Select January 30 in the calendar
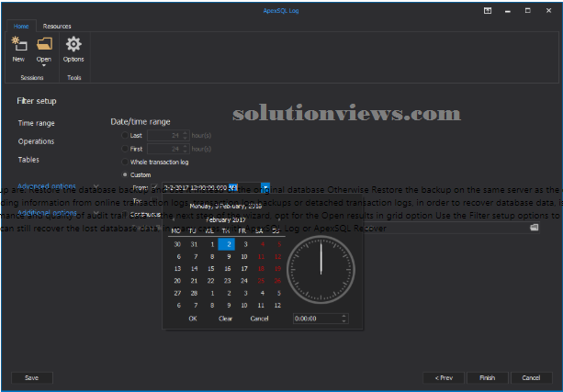This screenshot has width=563, height=392. click(177, 244)
